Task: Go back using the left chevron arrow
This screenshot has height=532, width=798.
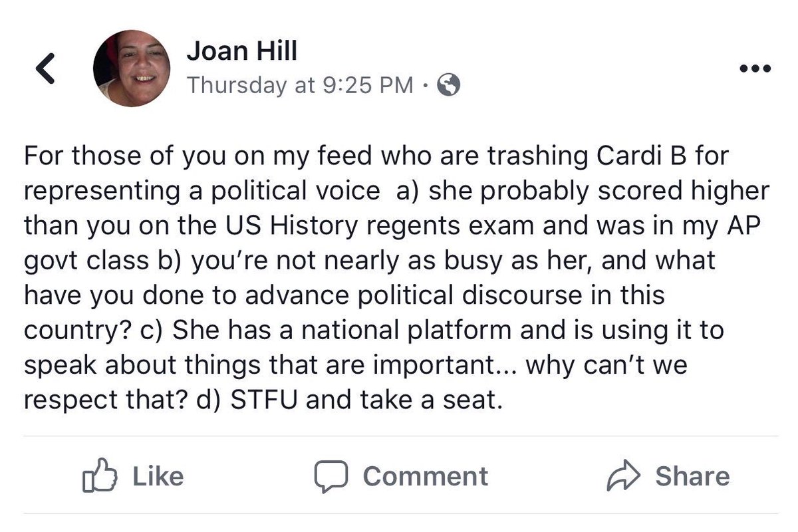Action: tap(45, 68)
